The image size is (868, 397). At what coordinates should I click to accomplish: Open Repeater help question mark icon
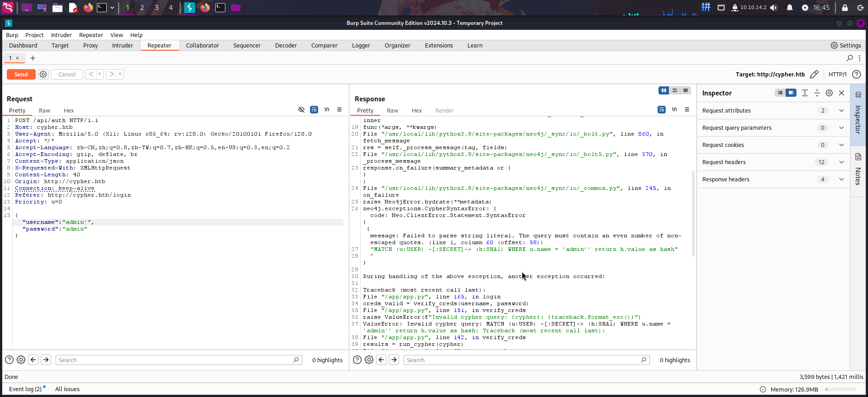click(x=856, y=74)
